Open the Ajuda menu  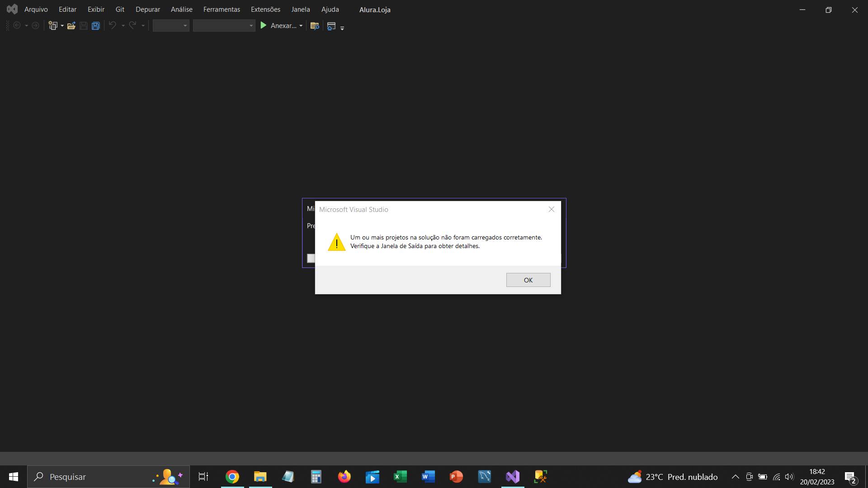coord(330,9)
